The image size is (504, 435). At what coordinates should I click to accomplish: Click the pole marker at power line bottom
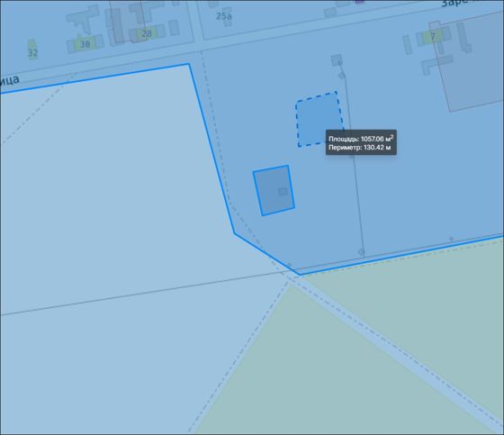click(x=362, y=251)
